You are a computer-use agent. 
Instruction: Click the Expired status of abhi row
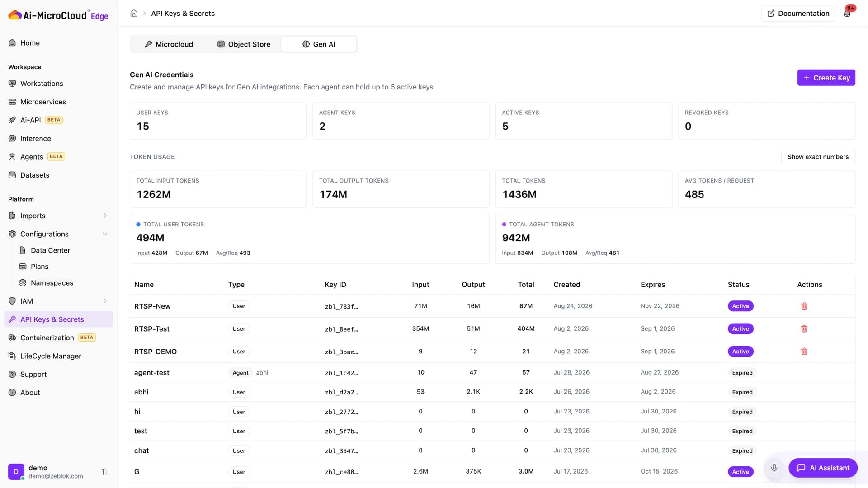click(x=742, y=392)
